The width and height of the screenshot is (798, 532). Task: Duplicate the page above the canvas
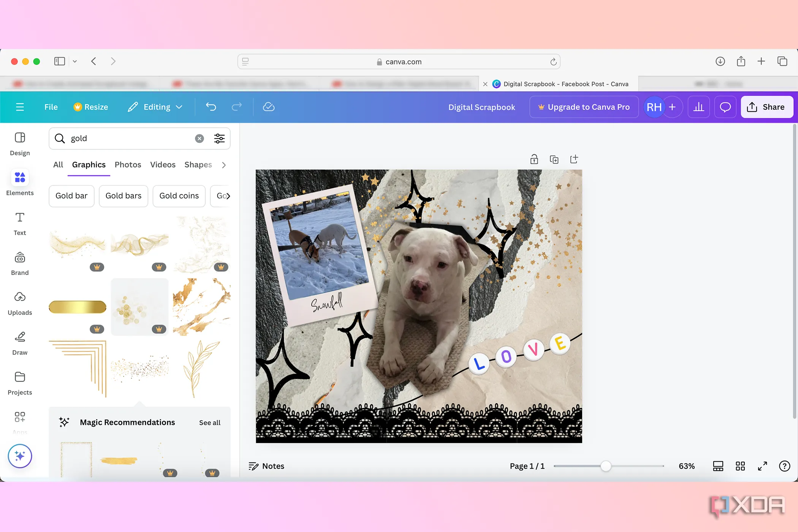pos(554,159)
